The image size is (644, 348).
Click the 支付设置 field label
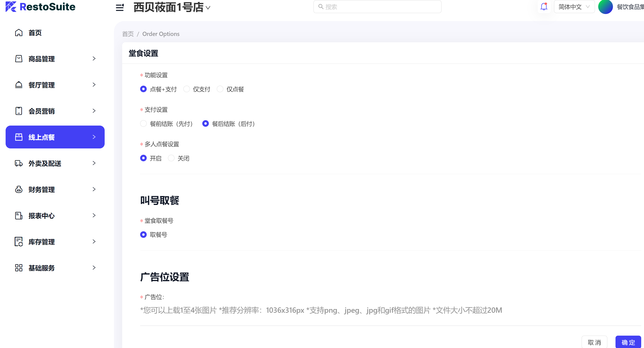[156, 109]
